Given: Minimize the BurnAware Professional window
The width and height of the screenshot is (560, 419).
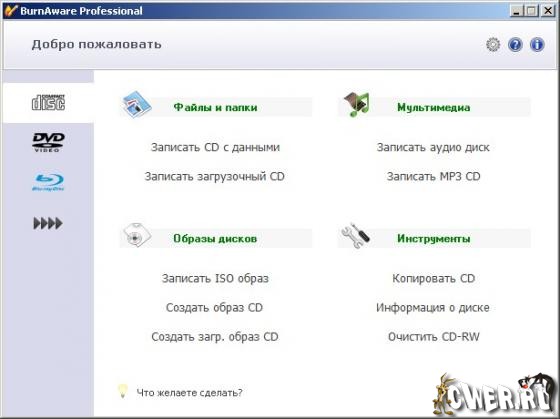Looking at the screenshot, I should tap(516, 11).
